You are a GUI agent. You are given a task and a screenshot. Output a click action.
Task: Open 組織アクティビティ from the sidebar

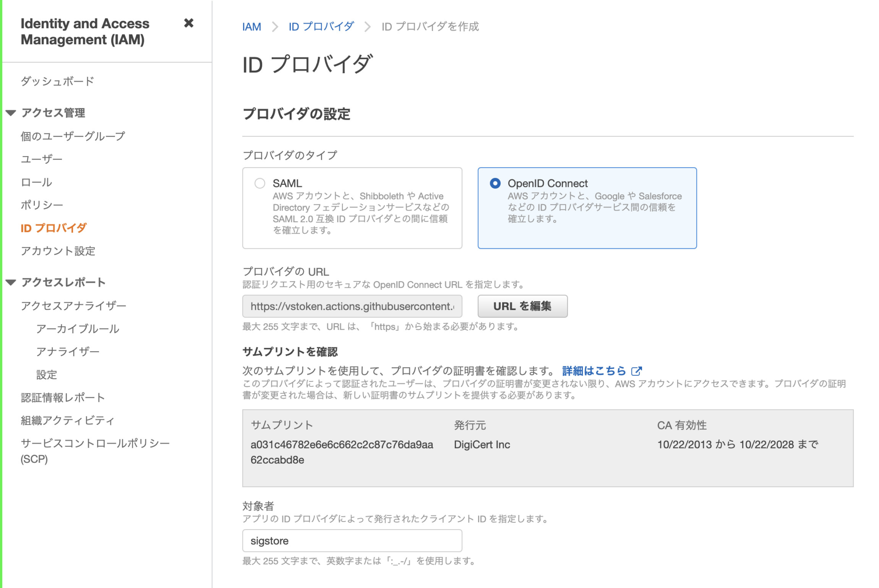tap(67, 420)
